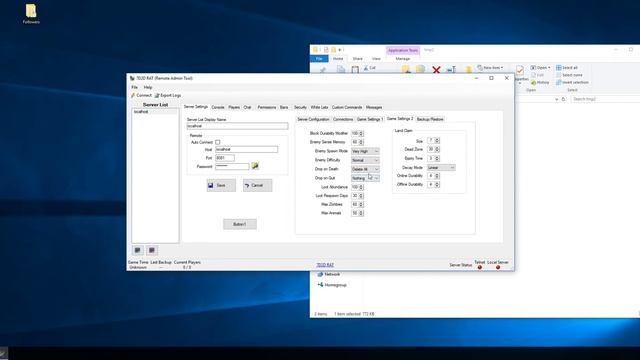Viewport: 640px width, 360px height.
Task: Click refresh icon in File Explorer address bar
Action: (563, 99)
